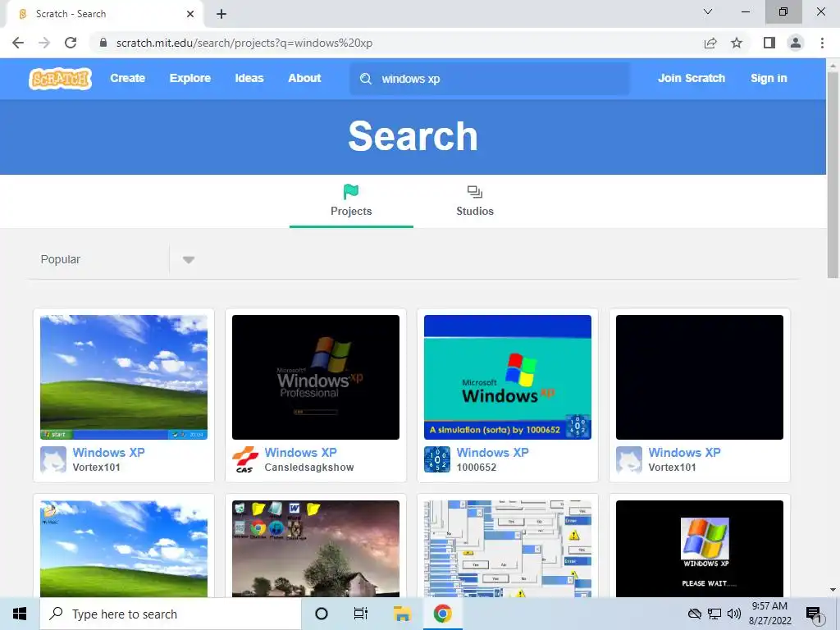The width and height of the screenshot is (840, 630).
Task: Open Windows XP project title by Cansledsagkshow
Action: point(300,452)
